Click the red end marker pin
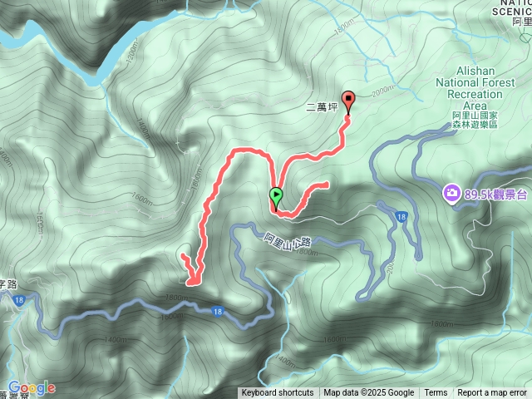 point(348,100)
